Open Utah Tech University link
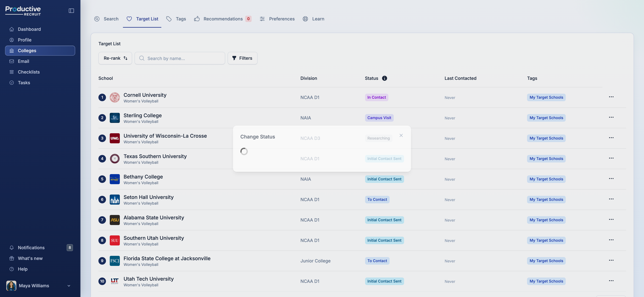Viewport: 644px width, 297px height. pyautogui.click(x=148, y=279)
